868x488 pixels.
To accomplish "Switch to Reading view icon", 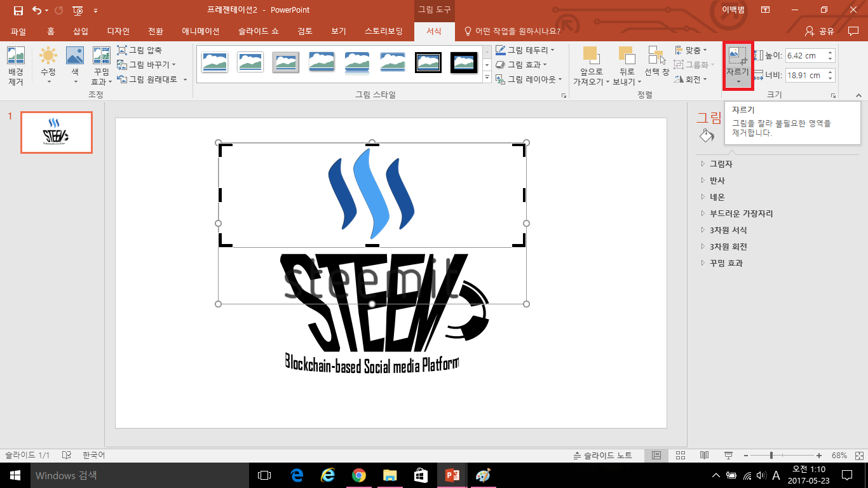I will click(x=704, y=456).
